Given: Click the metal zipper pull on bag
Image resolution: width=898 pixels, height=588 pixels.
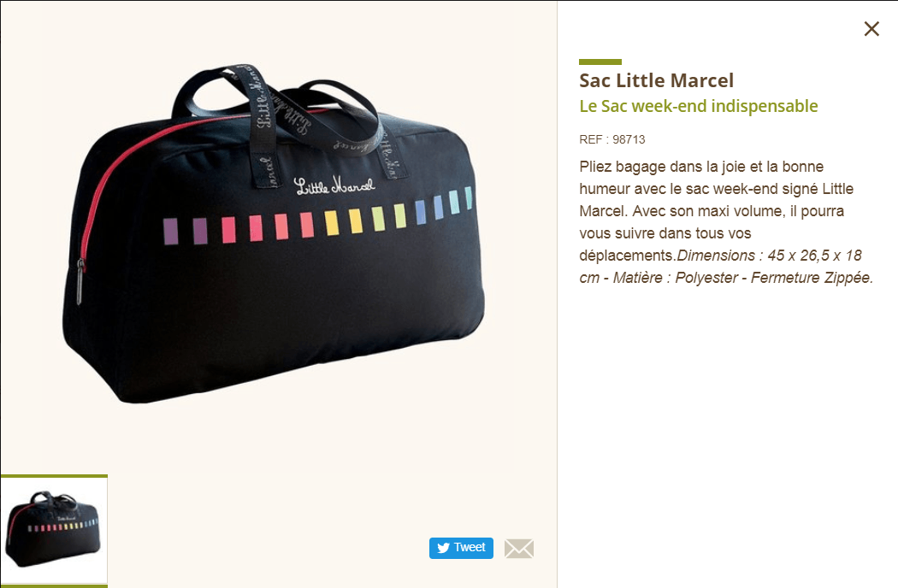Looking at the screenshot, I should tap(80, 282).
